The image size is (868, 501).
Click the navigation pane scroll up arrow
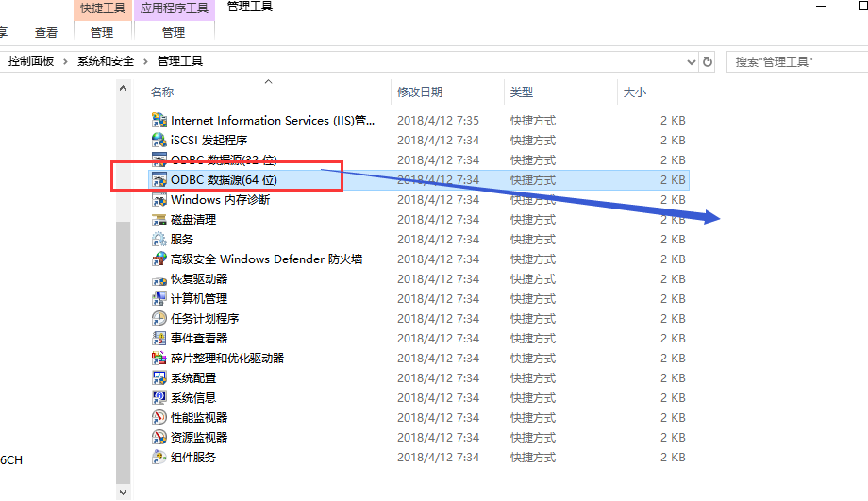123,88
